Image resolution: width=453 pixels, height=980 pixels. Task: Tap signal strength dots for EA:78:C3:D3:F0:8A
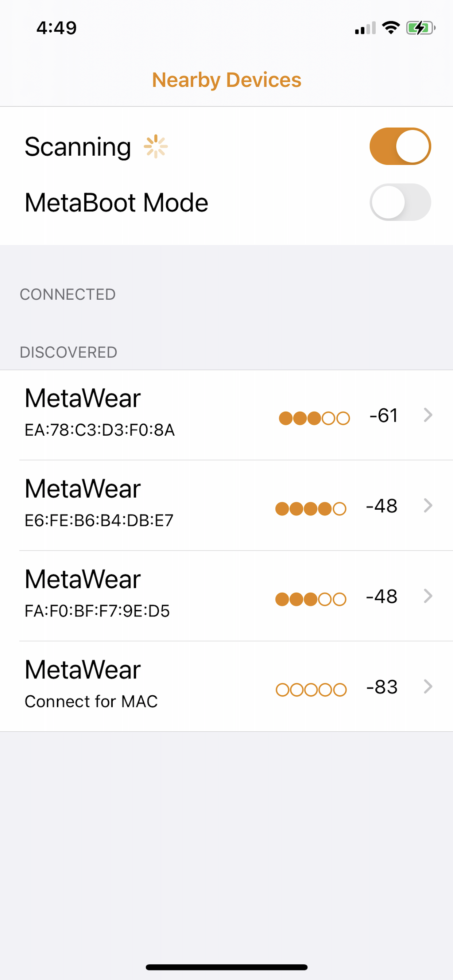tap(314, 418)
